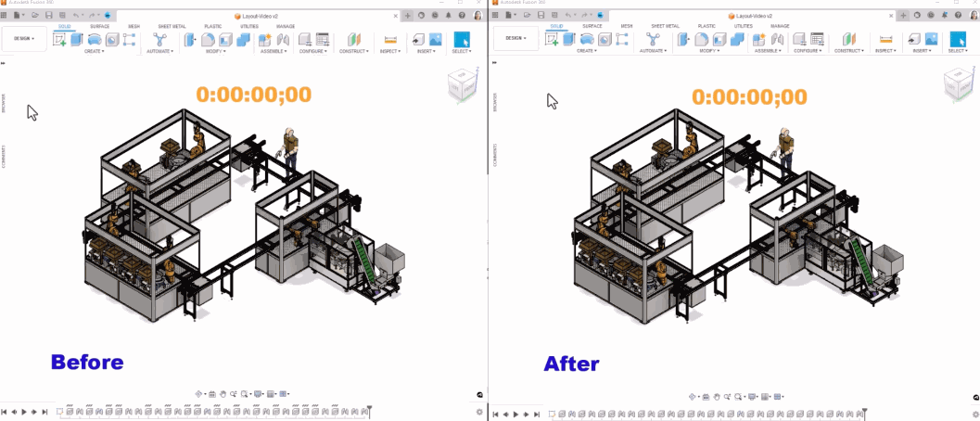Viewport: 980px width, 421px height.
Task: Close Layout-Video v2 tab in left window
Action: (394, 16)
